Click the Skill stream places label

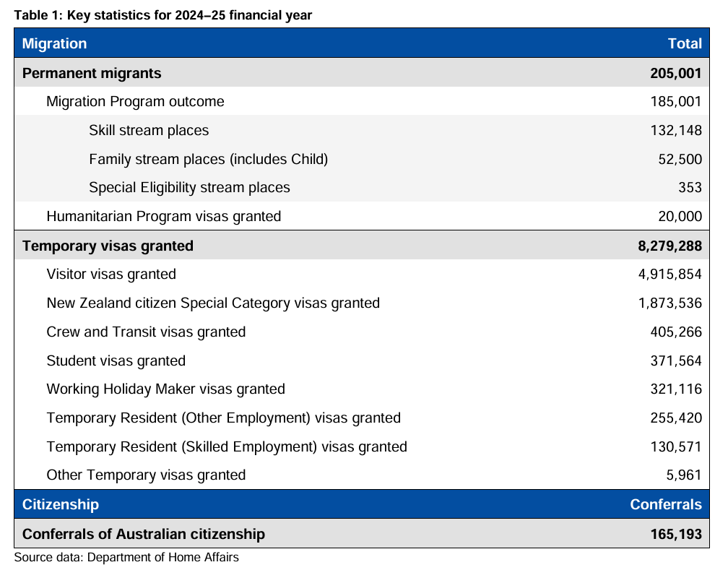point(149,130)
